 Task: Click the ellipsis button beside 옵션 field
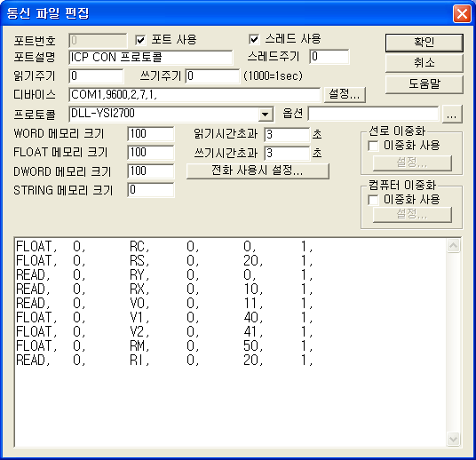452,115
